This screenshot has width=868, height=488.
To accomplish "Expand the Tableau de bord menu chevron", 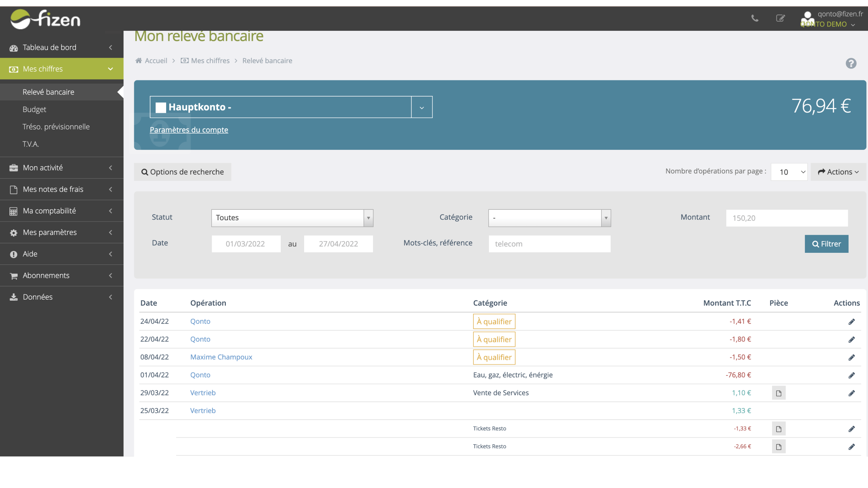I will (111, 47).
